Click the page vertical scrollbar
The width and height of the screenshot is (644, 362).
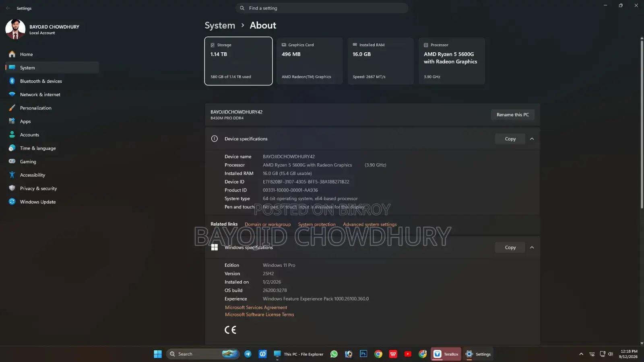[642, 124]
